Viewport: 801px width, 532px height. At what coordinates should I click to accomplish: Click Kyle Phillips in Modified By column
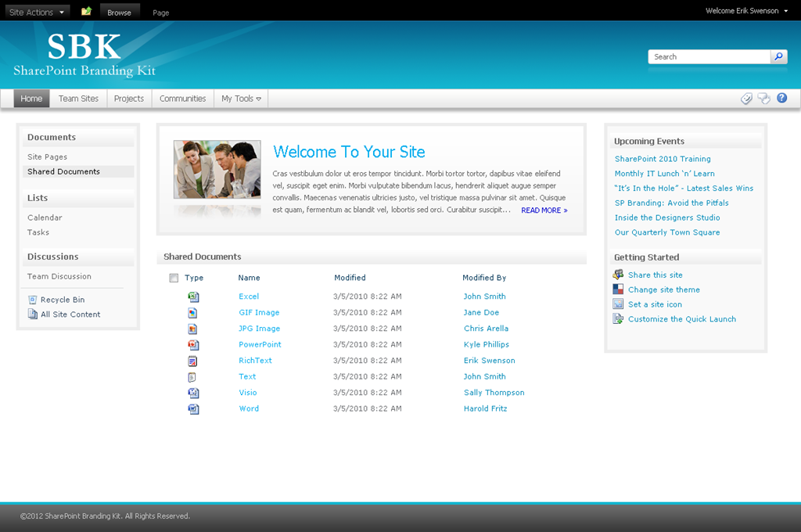point(487,344)
